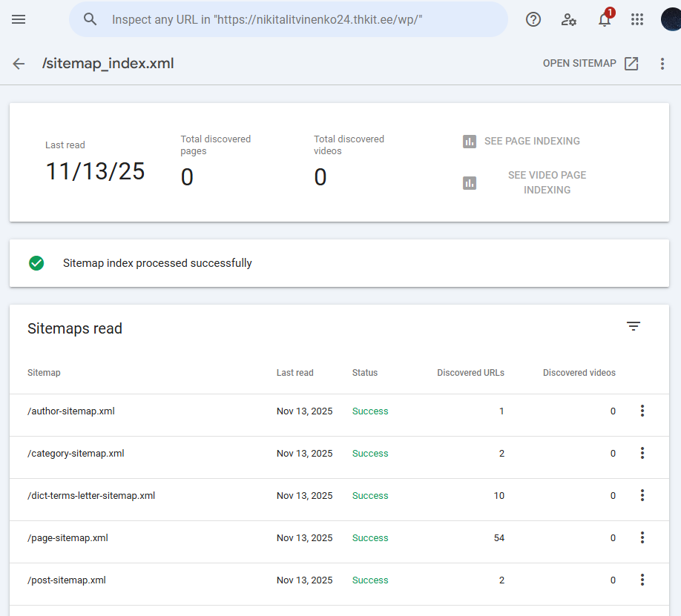The image size is (681, 616).
Task: Click the Open Sitemap button
Action: [x=590, y=64]
